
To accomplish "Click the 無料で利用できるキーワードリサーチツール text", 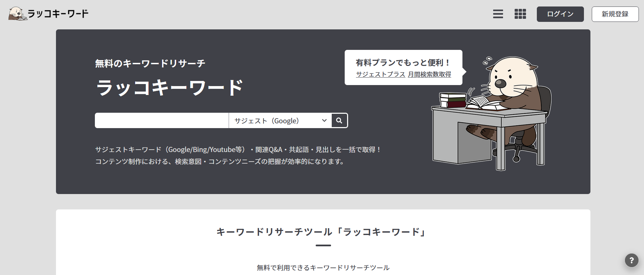I will coord(323,268).
